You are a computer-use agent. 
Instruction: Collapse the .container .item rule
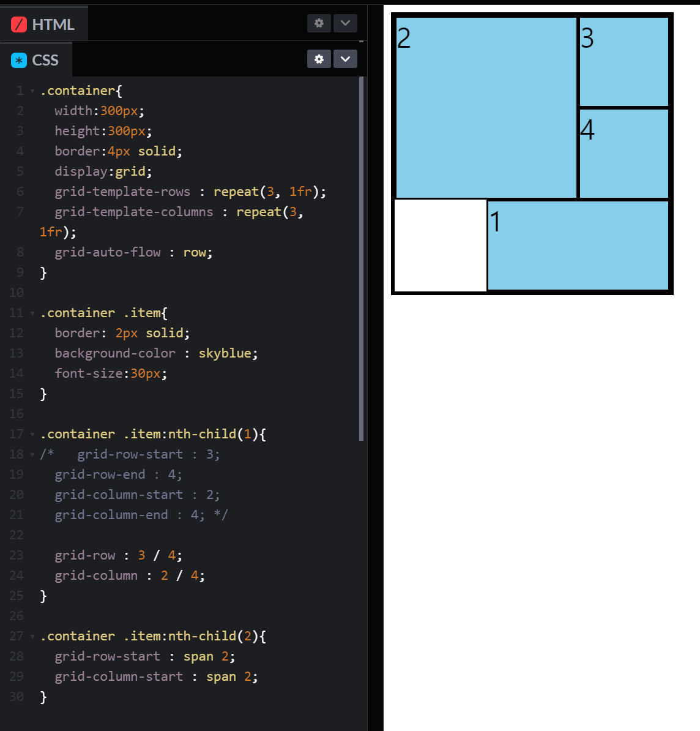coord(31,312)
